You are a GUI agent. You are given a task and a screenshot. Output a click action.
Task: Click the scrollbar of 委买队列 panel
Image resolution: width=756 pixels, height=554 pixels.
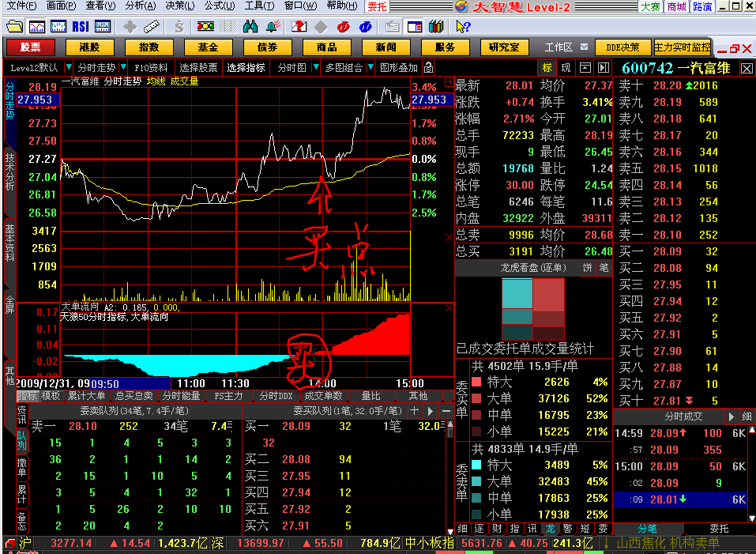click(450, 477)
